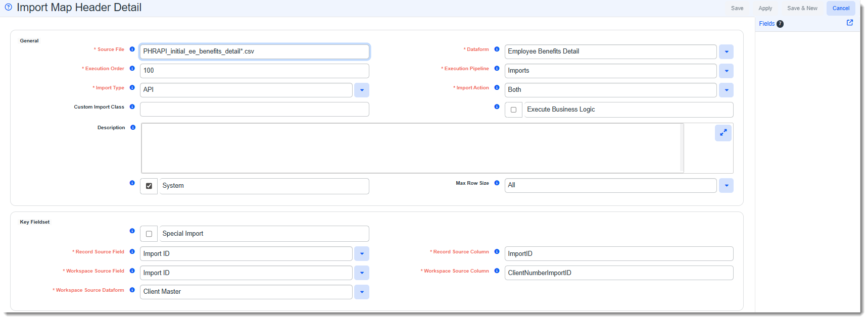Screen dimensions: 868x320
Task: Open the Fields tab
Action: [766, 24]
